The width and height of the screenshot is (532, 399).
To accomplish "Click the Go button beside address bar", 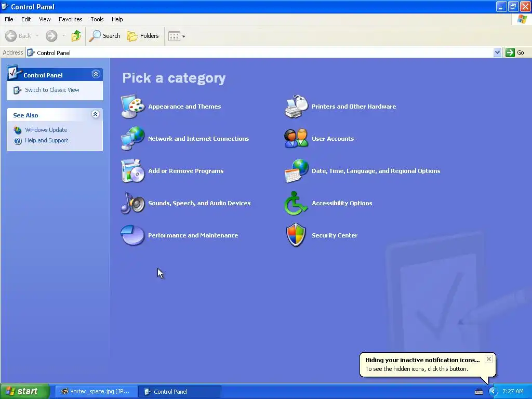I will tap(515, 52).
